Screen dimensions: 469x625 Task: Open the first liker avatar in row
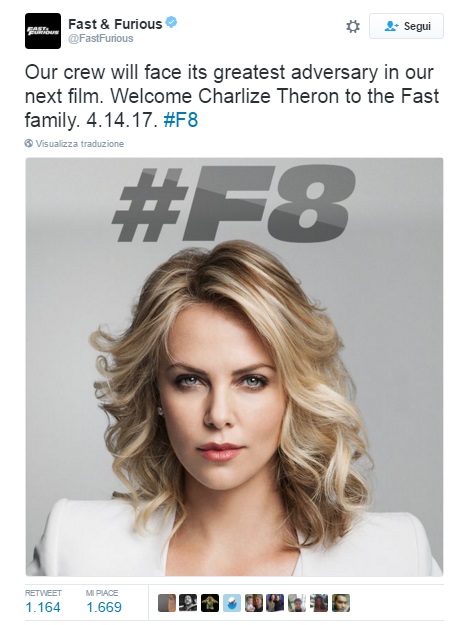[x=167, y=603]
